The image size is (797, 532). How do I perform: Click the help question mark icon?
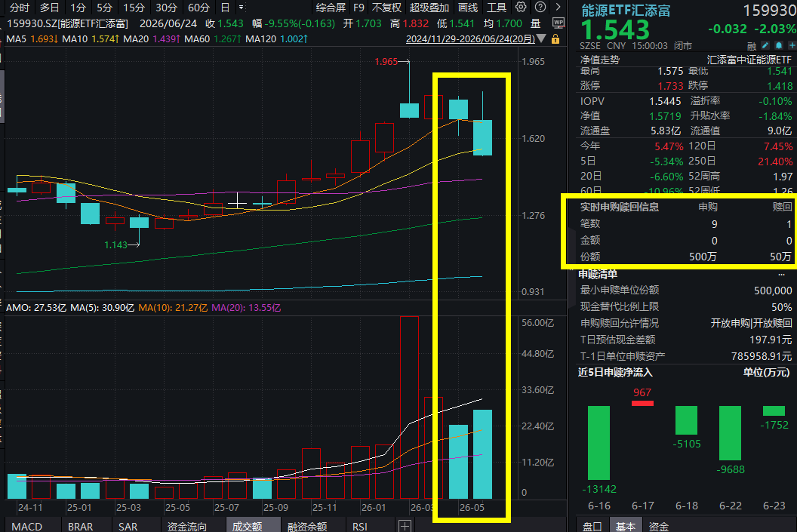[x=540, y=7]
